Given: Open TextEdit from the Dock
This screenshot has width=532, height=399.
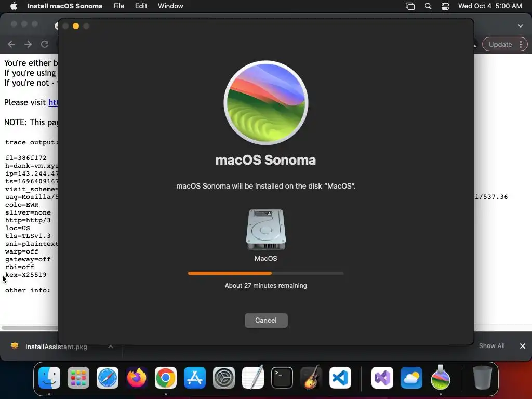Looking at the screenshot, I should [253, 377].
